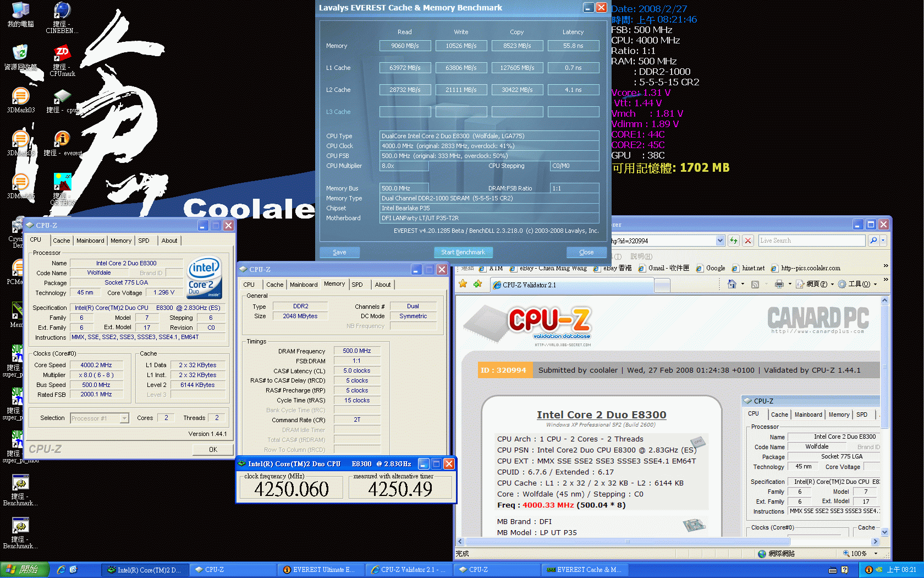Select the CPU-Z Validator 2.1 browser tab

(572, 285)
